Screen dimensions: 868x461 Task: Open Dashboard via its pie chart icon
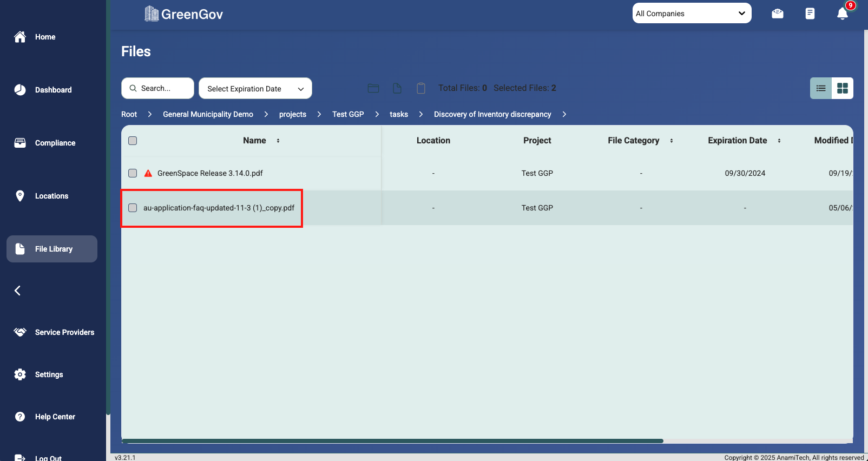[20, 90]
